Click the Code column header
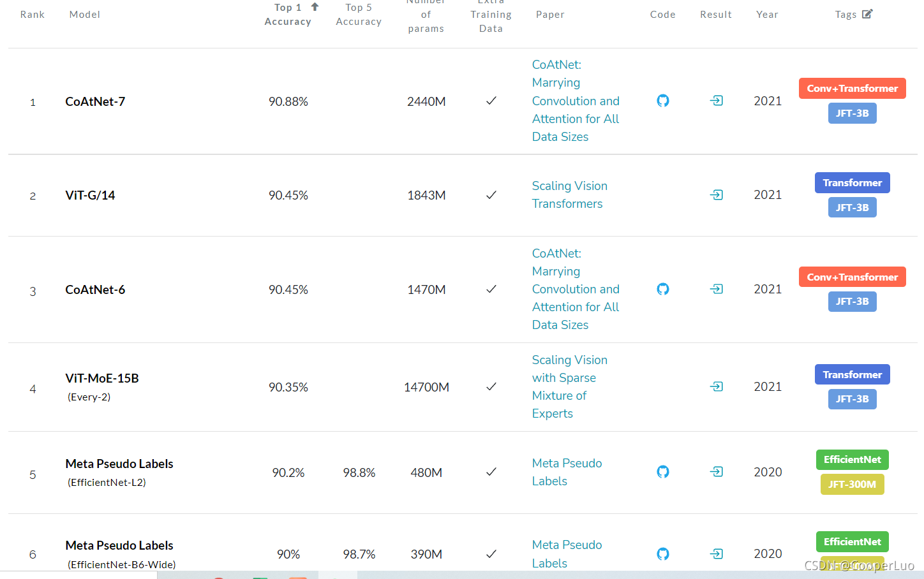This screenshot has height=579, width=924. pos(663,15)
